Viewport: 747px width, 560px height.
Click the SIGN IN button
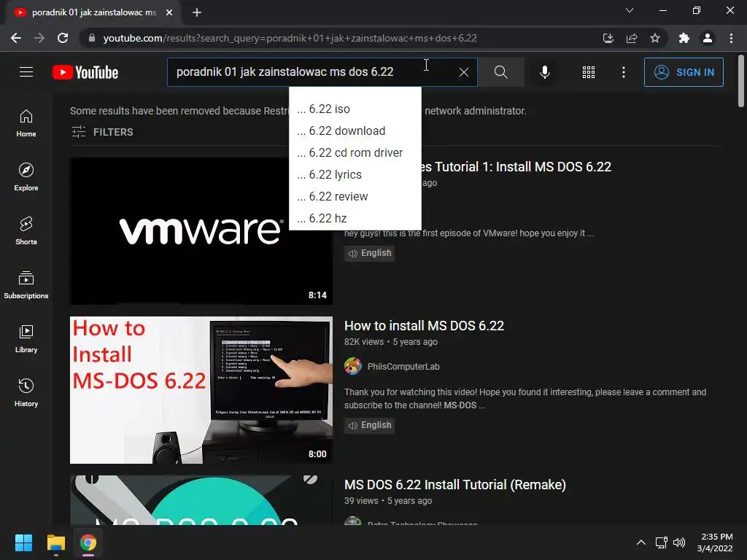coord(684,72)
